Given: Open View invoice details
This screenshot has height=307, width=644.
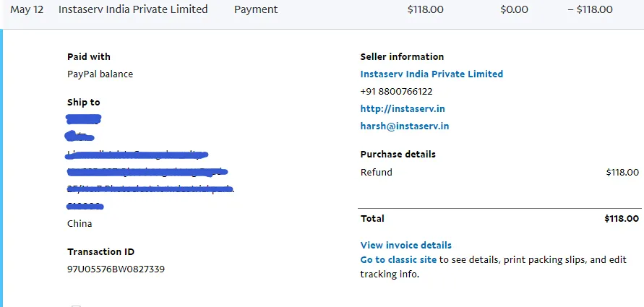Looking at the screenshot, I should 405,245.
